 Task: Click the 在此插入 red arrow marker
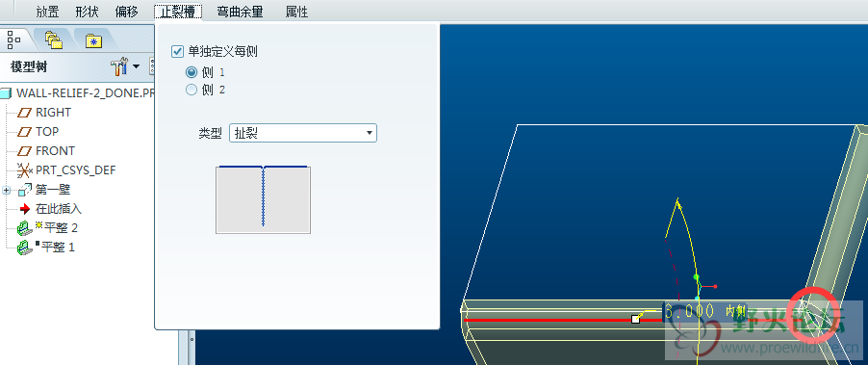pyautogui.click(x=25, y=209)
